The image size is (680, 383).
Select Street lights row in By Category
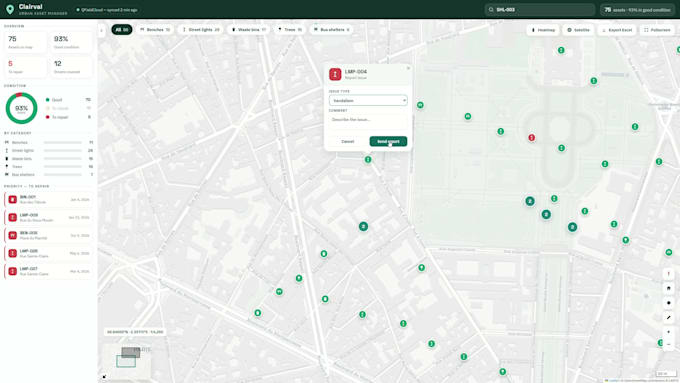click(x=49, y=151)
